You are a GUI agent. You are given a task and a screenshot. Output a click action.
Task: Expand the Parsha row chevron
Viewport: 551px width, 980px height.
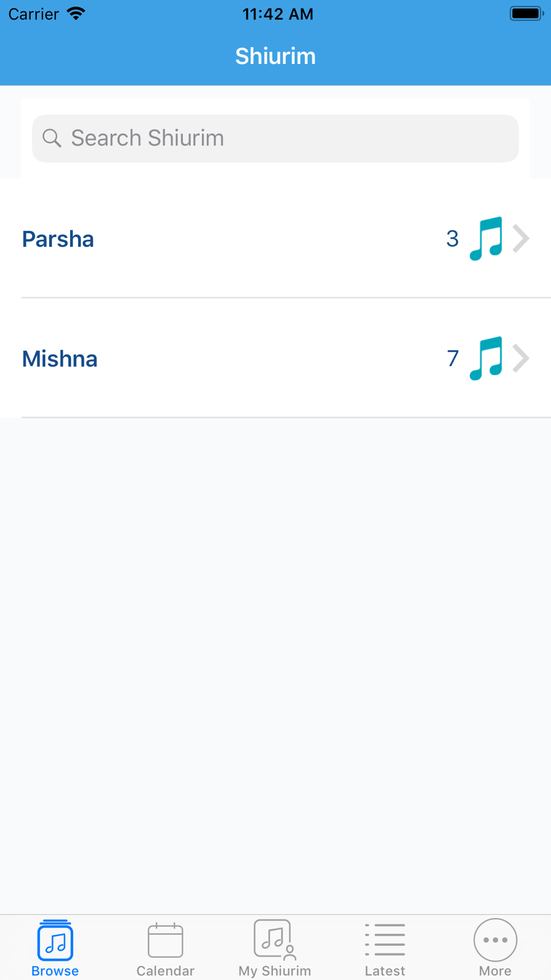point(521,239)
